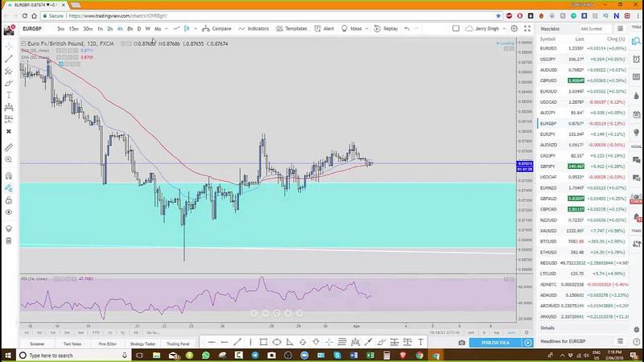Viewport: 644px width, 362px height.
Task: Toggle hide all drawings eye icon
Action: [x=9, y=212]
